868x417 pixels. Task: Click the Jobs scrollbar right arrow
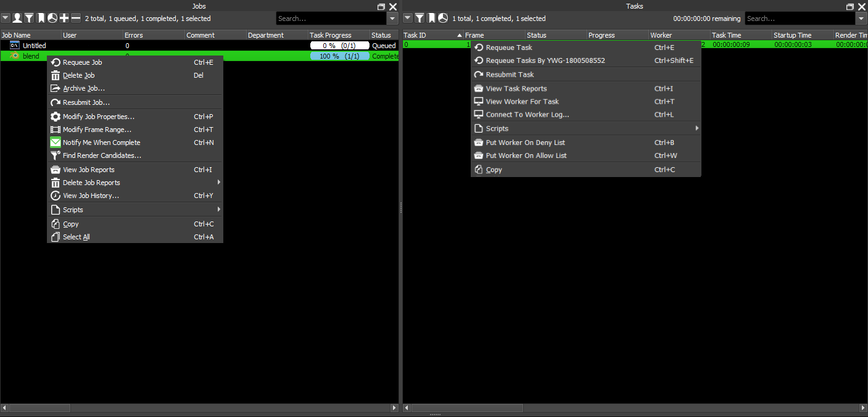395,408
